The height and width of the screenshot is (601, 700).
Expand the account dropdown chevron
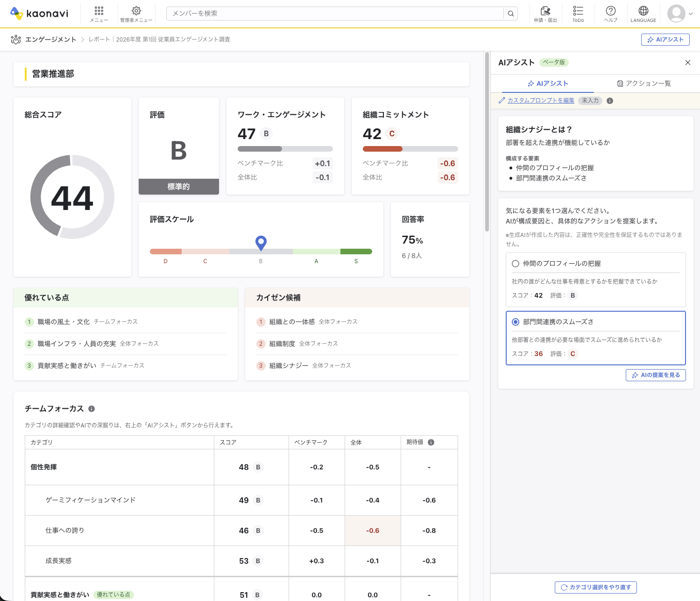pyautogui.click(x=691, y=14)
